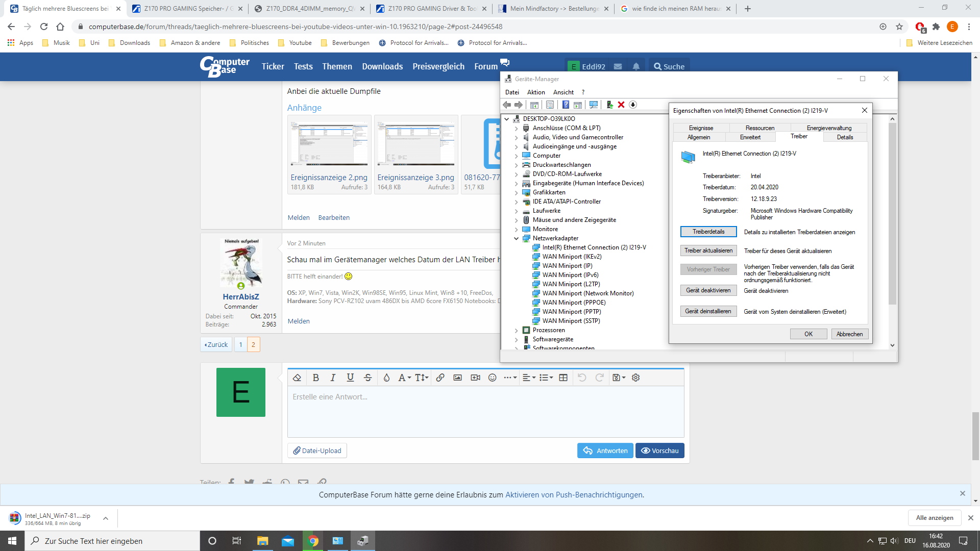Open text color drop icon

[x=386, y=378]
